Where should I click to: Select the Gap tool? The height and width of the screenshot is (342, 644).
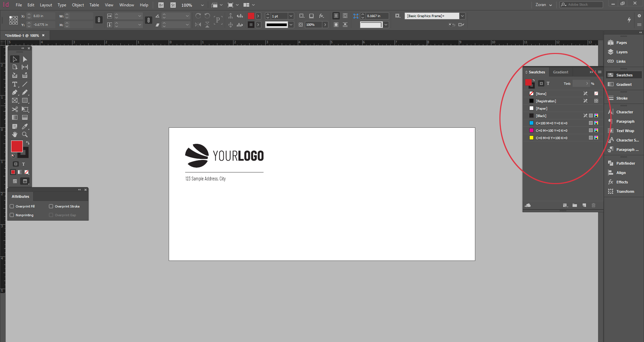(25, 67)
